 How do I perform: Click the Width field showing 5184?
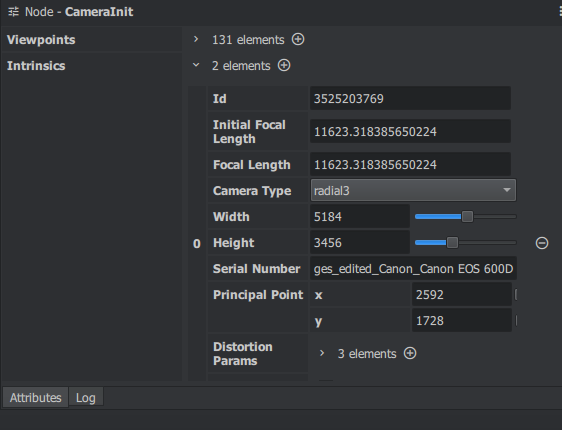[360, 216]
